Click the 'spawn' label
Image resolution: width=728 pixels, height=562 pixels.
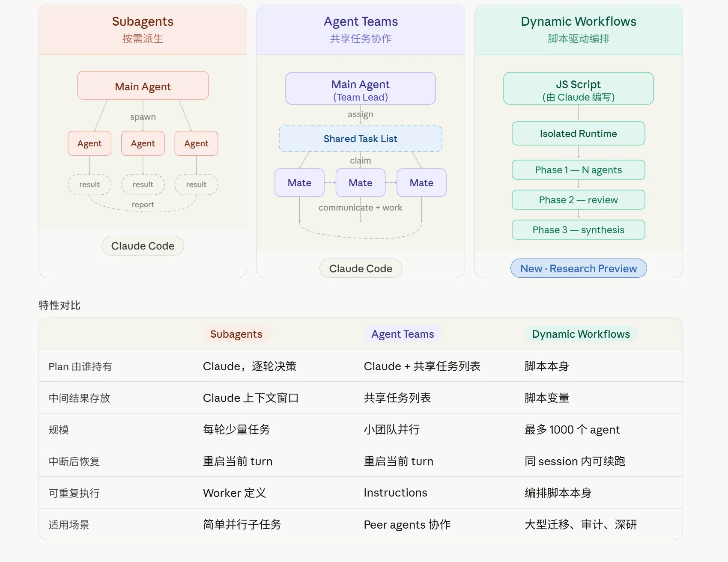pyautogui.click(x=143, y=117)
